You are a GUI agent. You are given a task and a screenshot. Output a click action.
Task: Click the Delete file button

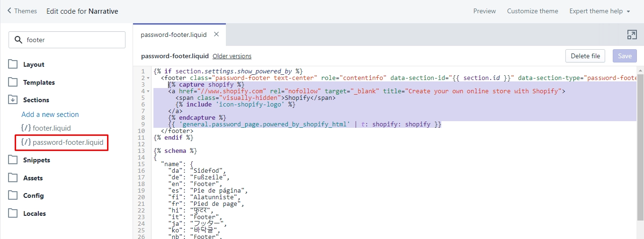[x=585, y=56]
